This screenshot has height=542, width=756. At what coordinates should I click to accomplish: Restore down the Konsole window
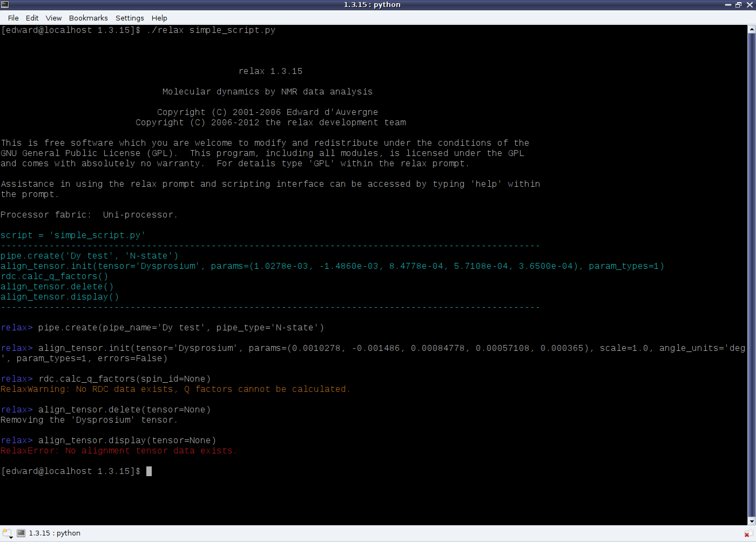point(738,5)
